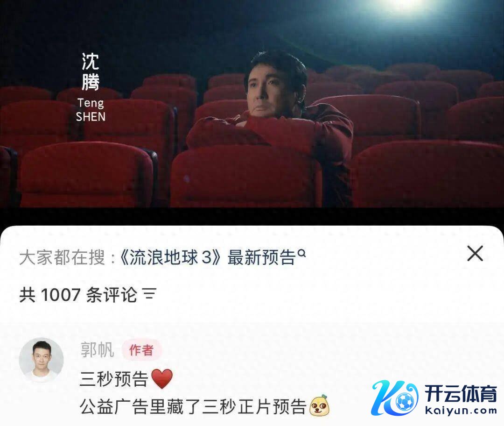Tap the 沈腾 name caption on video
Viewport: 504px width, 426px height.
(91, 71)
